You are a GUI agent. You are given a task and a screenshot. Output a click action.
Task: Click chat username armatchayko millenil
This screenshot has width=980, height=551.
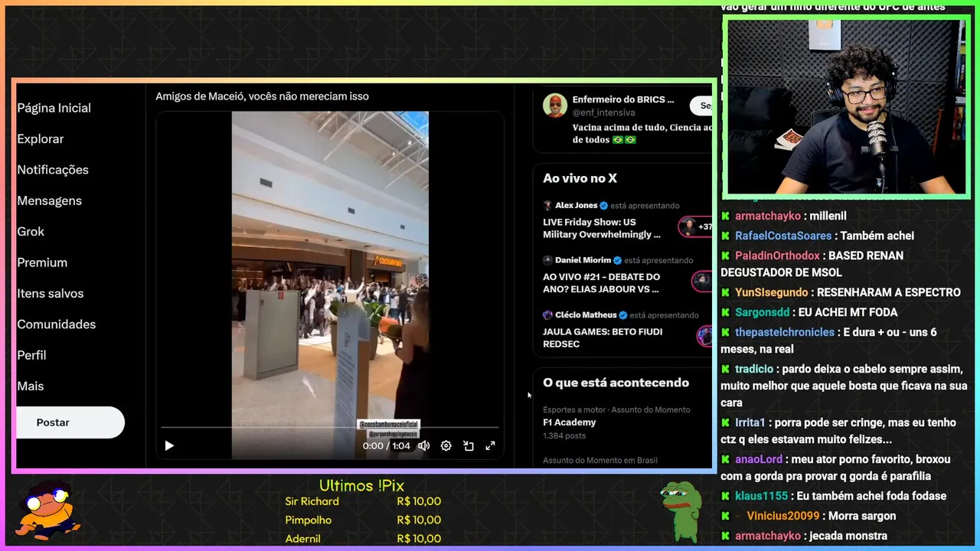pos(768,216)
